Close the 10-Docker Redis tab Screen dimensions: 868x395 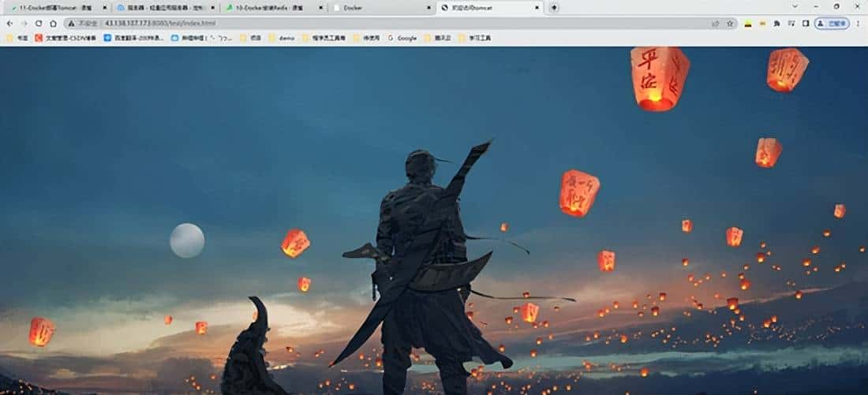[x=320, y=8]
